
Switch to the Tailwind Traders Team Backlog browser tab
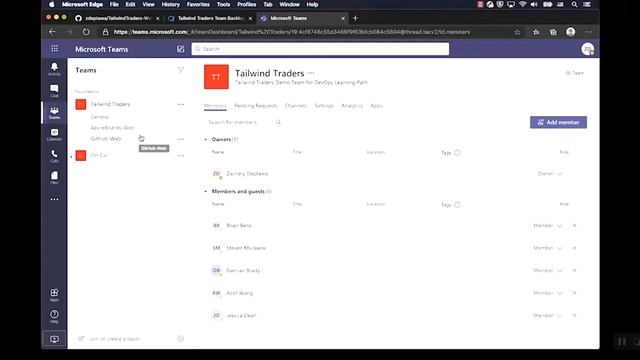(211, 18)
